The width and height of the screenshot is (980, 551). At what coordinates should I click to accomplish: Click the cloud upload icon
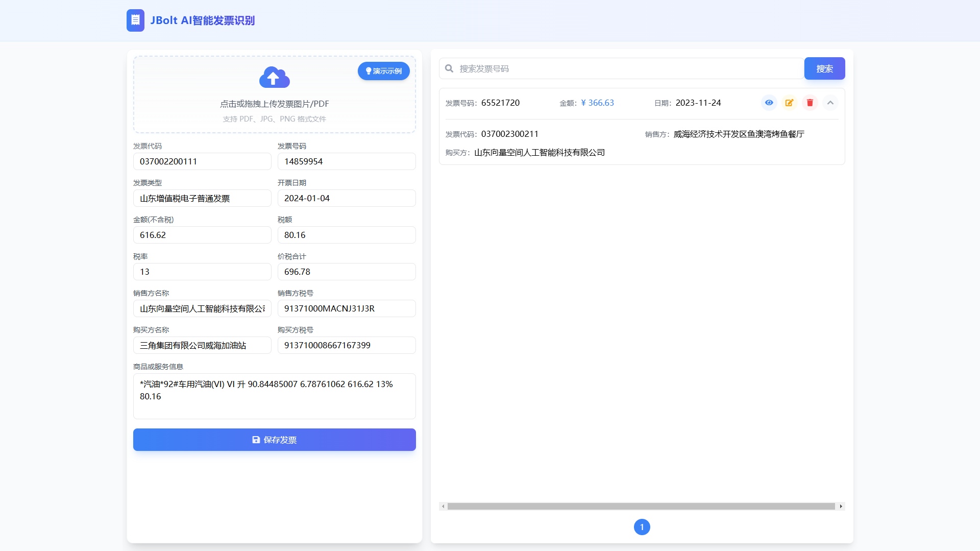tap(275, 77)
